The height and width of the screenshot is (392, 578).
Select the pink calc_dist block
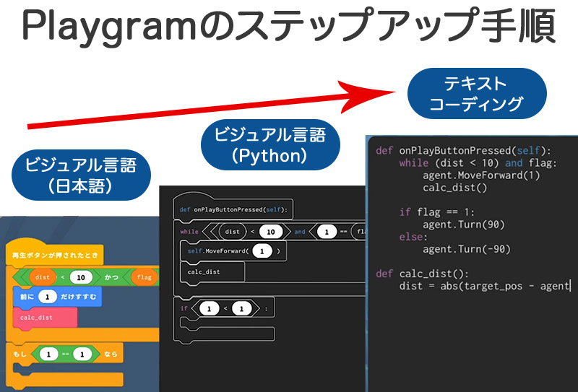coord(46,318)
